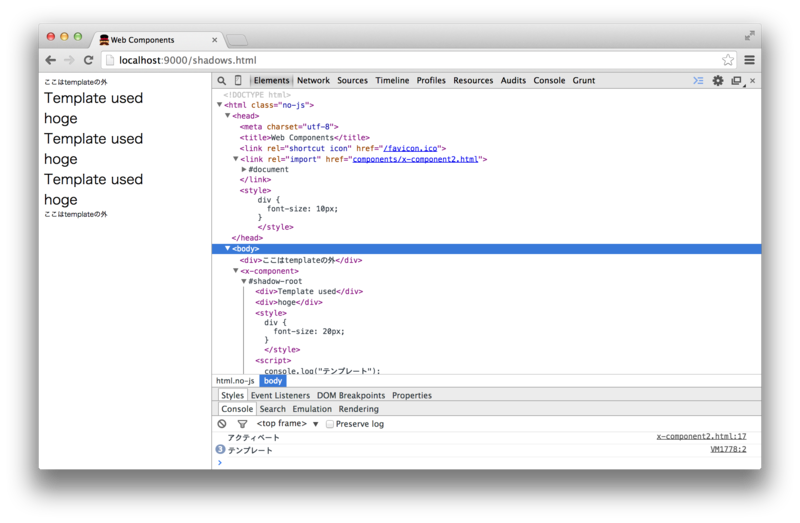Select the drawer Console tab
The width and height of the screenshot is (800, 523).
(x=237, y=409)
